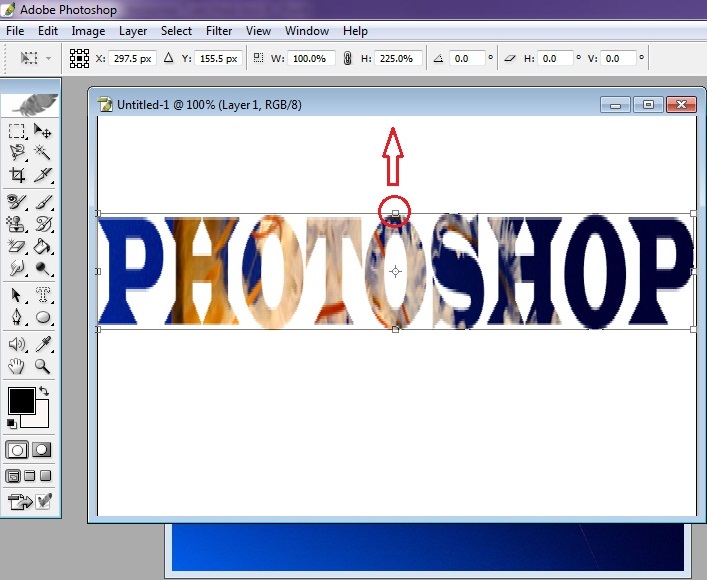Select the Pen tool
This screenshot has height=580, width=707.
[x=17, y=317]
